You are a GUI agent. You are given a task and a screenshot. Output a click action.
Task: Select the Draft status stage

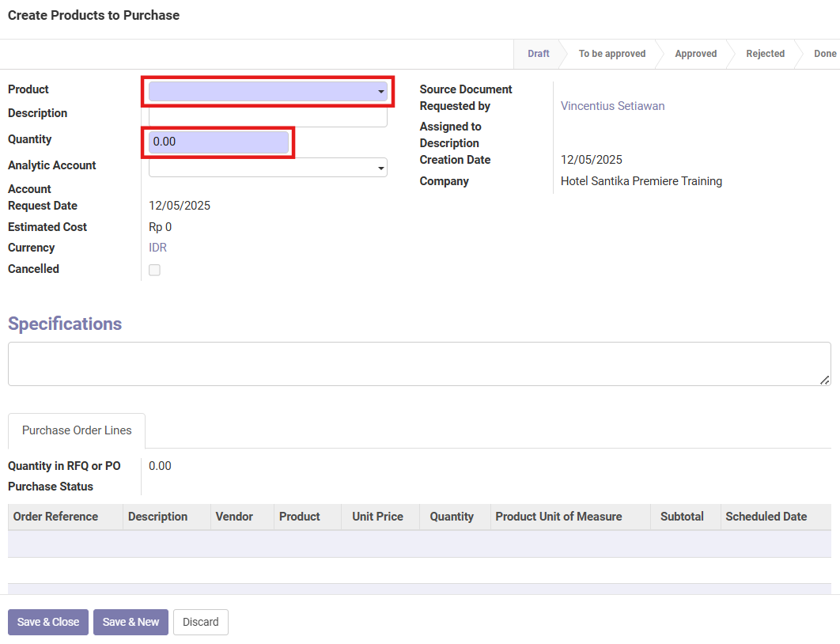coord(538,54)
